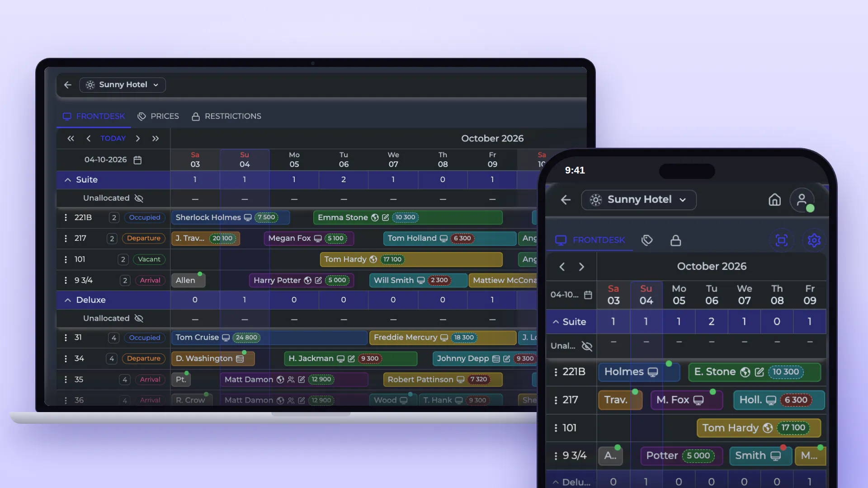Open Tom Holland booking on laptop
The width and height of the screenshot is (868, 488).
tap(450, 239)
